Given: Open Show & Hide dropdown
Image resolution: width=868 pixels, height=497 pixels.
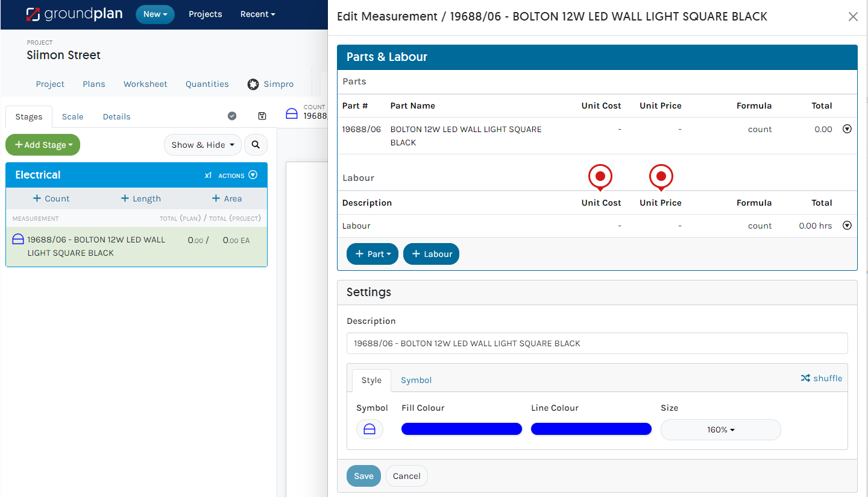Looking at the screenshot, I should pyautogui.click(x=203, y=145).
